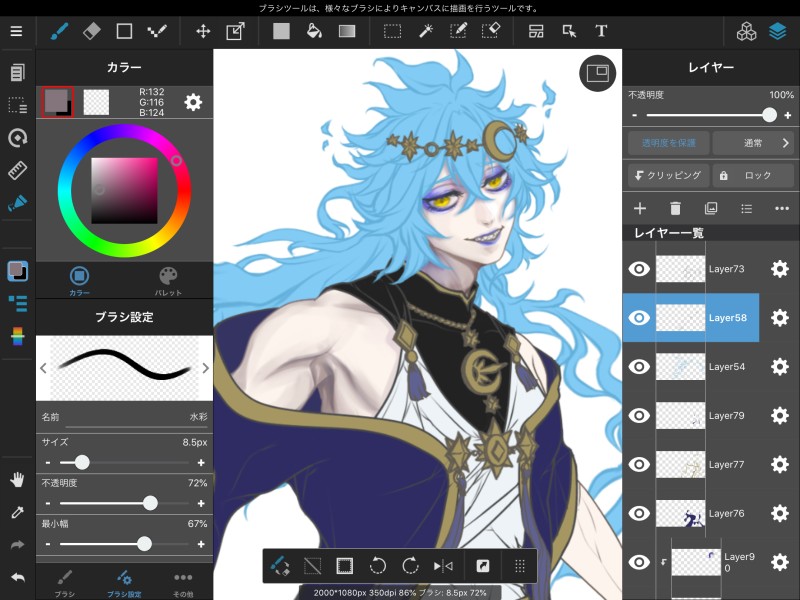The height and width of the screenshot is (600, 800).
Task: Toggle the Layers panel icon
Action: [778, 31]
